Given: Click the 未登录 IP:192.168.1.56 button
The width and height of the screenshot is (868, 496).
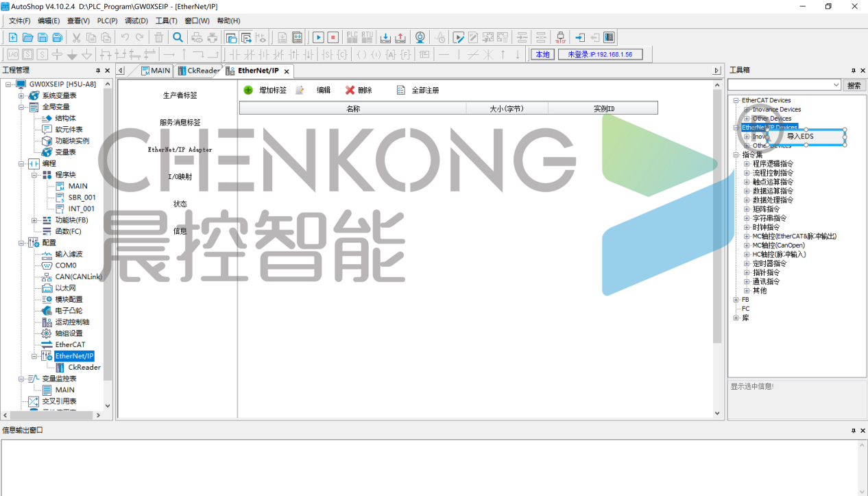Looking at the screenshot, I should [x=600, y=54].
